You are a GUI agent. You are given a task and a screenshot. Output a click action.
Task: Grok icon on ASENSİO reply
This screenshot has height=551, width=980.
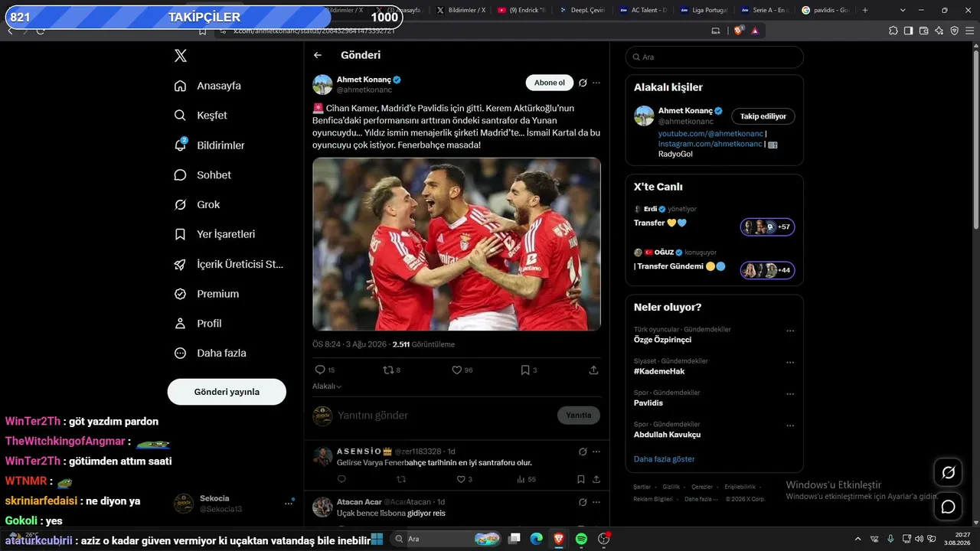[583, 452]
